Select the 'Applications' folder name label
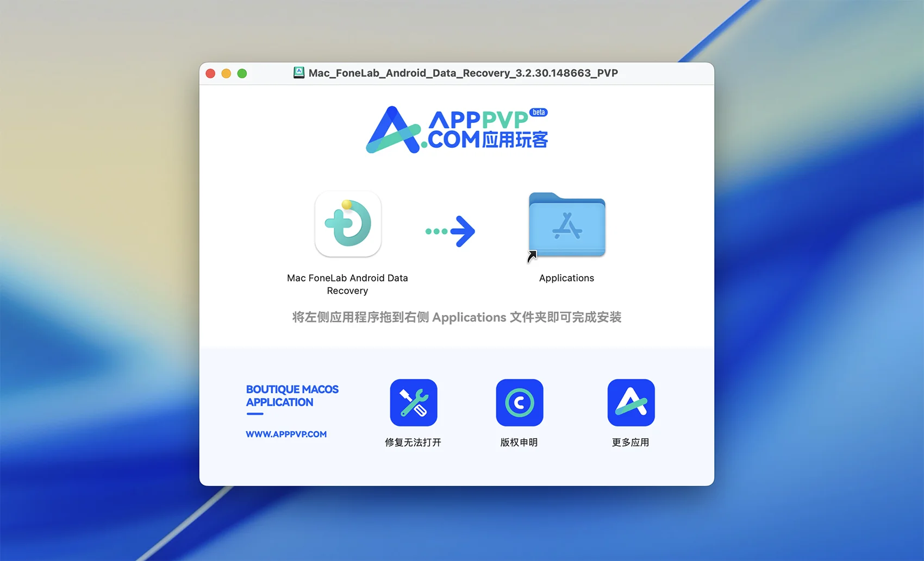The image size is (924, 561). (566, 278)
